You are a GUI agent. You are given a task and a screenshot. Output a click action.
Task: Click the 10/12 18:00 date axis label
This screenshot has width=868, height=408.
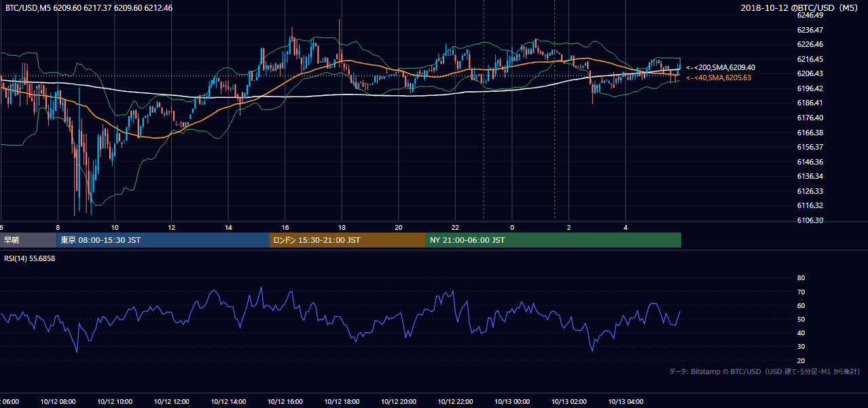tap(342, 401)
